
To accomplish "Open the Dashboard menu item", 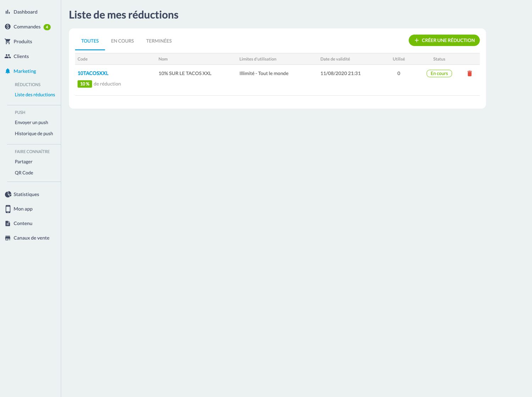I will coord(26,12).
